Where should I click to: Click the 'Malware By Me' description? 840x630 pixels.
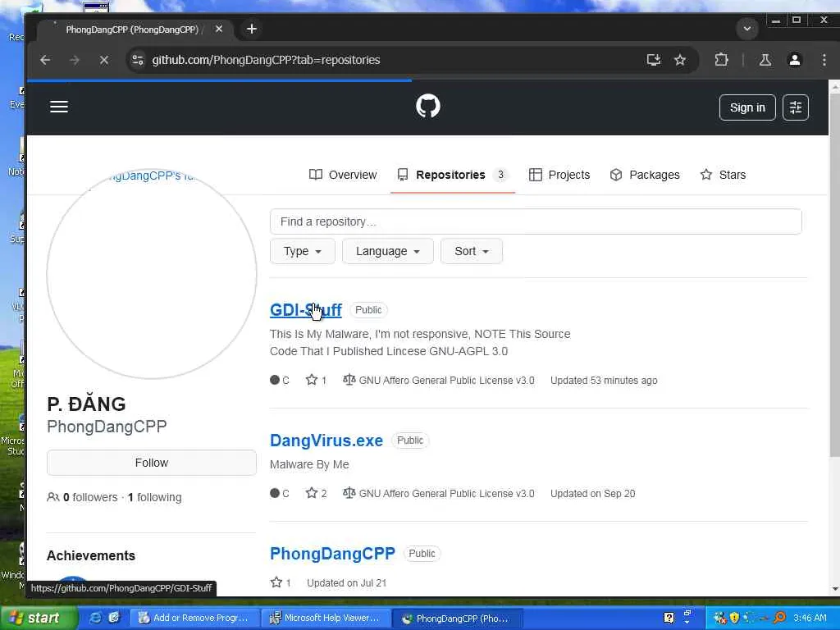309,464
